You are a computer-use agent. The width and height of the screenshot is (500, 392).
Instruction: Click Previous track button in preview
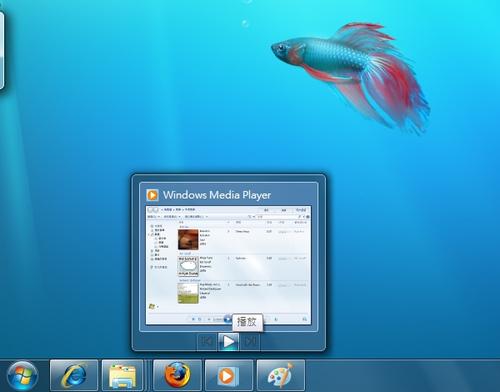(x=207, y=341)
